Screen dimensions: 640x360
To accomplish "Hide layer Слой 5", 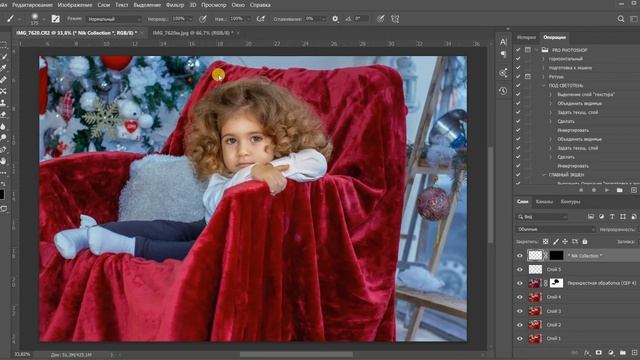I will pyautogui.click(x=520, y=269).
